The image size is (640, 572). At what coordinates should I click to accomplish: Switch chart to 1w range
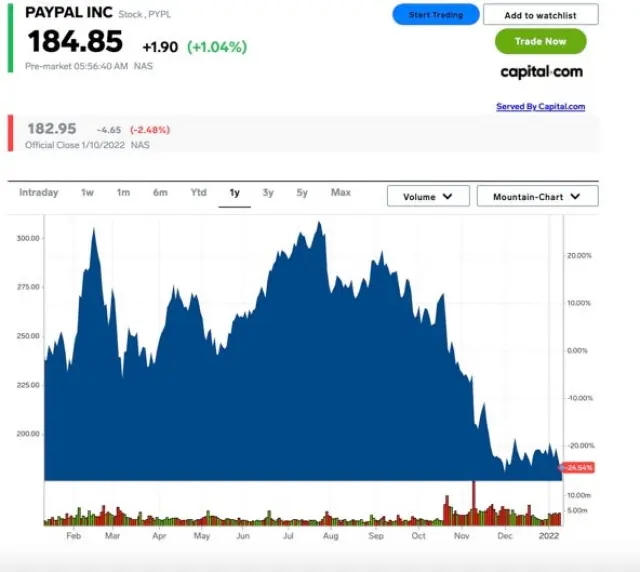tap(88, 193)
